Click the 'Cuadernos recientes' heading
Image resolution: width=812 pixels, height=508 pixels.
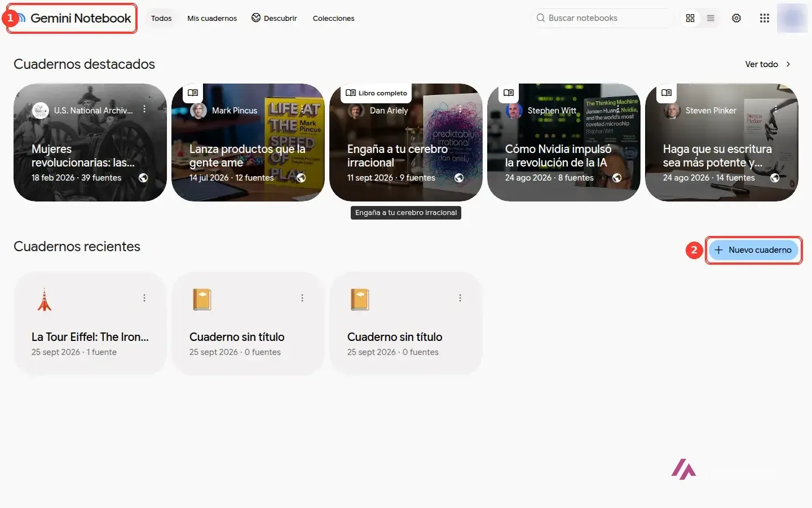[x=77, y=247]
